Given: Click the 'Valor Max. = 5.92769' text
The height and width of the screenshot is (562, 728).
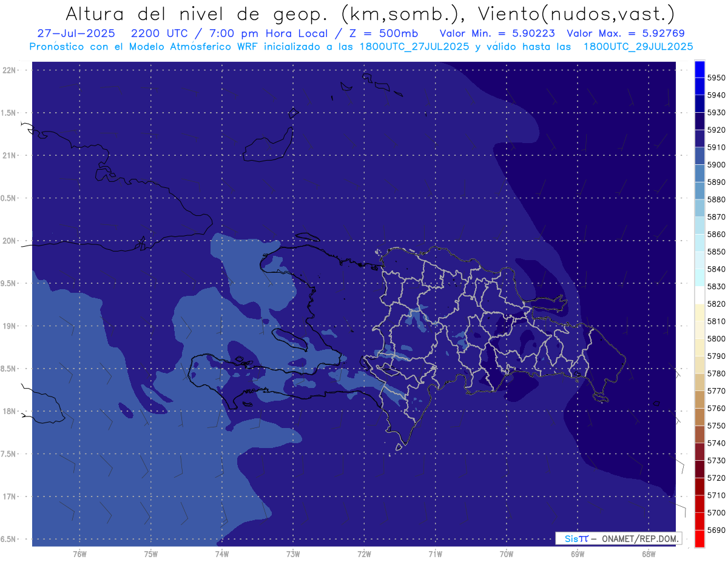Looking at the screenshot, I should pos(625,33).
